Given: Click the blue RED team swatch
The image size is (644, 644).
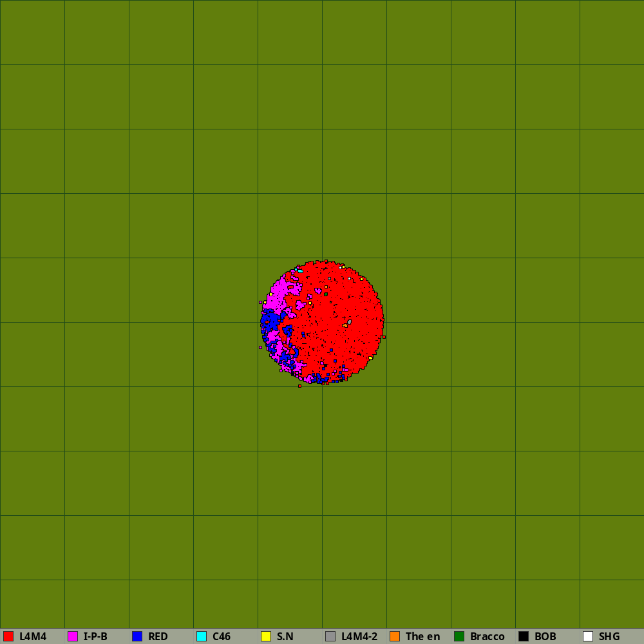Looking at the screenshot, I should click(x=137, y=636).
